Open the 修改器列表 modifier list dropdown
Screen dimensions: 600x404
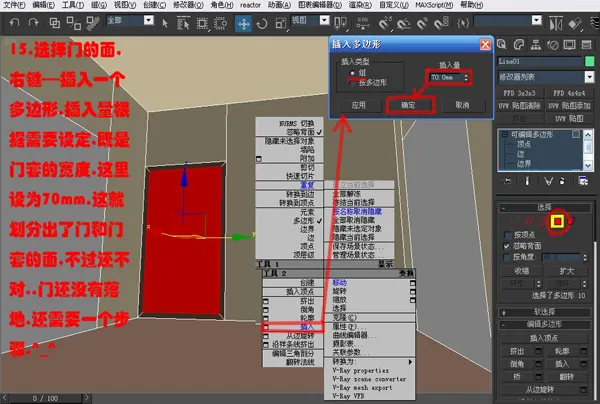coord(589,77)
